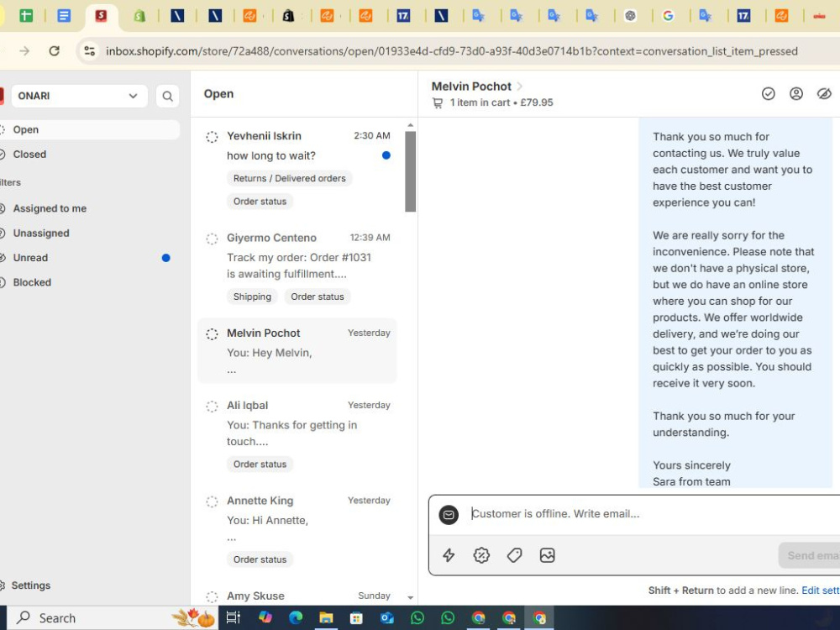
Task: Go forward with browser arrow button
Action: click(x=24, y=51)
